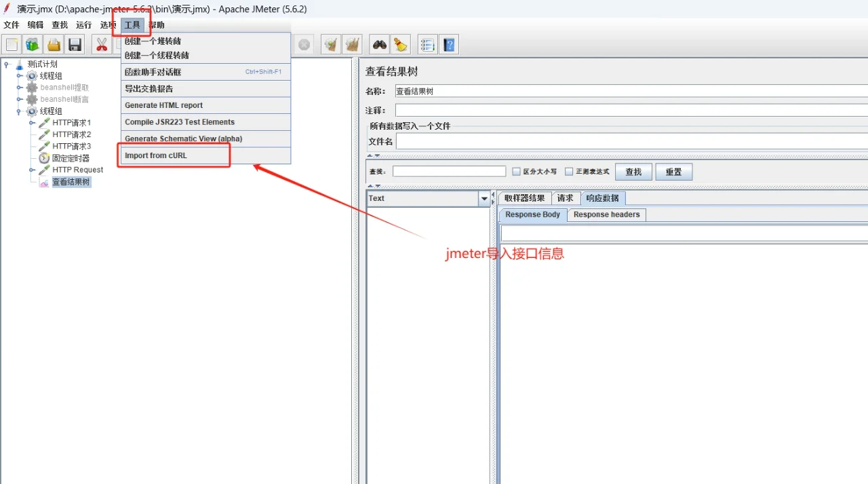The width and height of the screenshot is (868, 484).
Task: Switch to the 响应数据 tab
Action: tap(602, 198)
